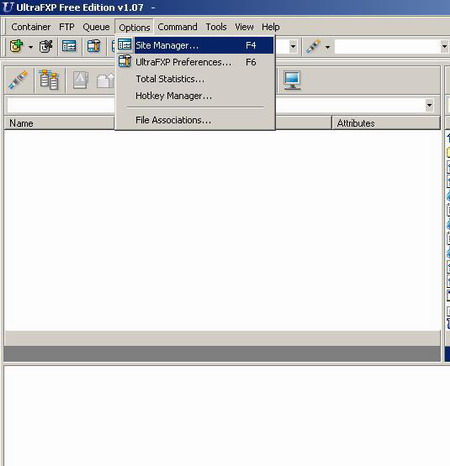Expand the quick connect plug dropdown arrow
The image size is (450, 466).
(327, 47)
